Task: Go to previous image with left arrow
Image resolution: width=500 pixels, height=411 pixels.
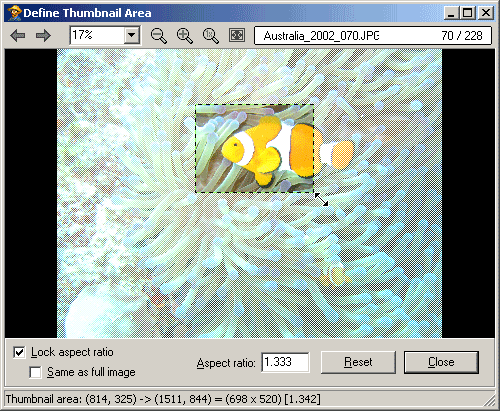Action: click(x=18, y=35)
